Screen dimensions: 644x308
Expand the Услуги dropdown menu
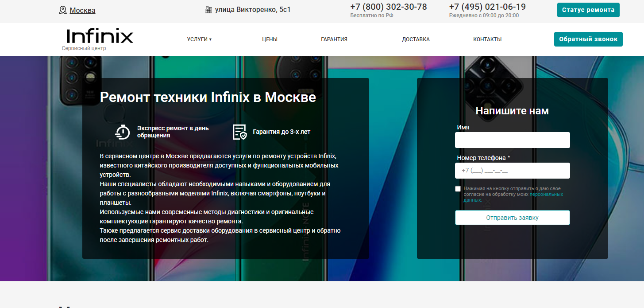click(x=199, y=39)
